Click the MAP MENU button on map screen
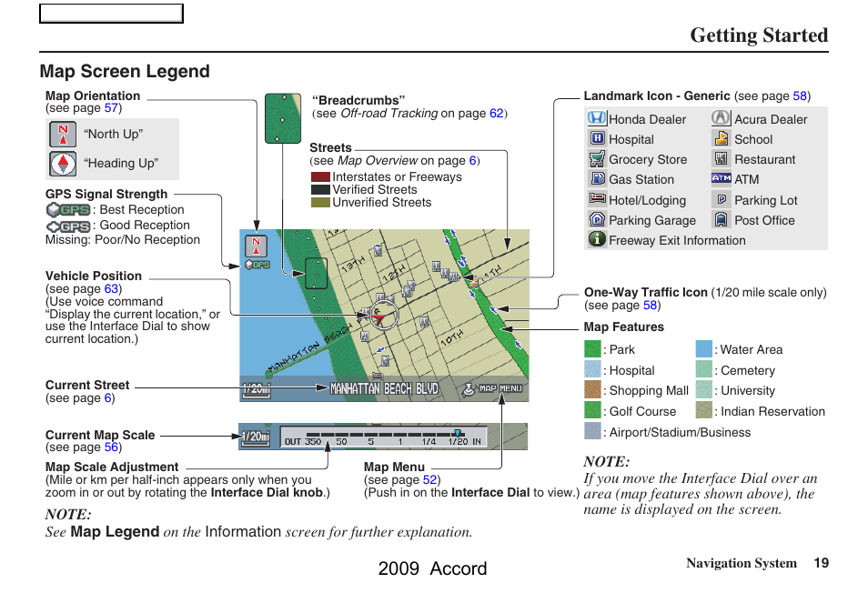The height and width of the screenshot is (593, 868). point(492,389)
